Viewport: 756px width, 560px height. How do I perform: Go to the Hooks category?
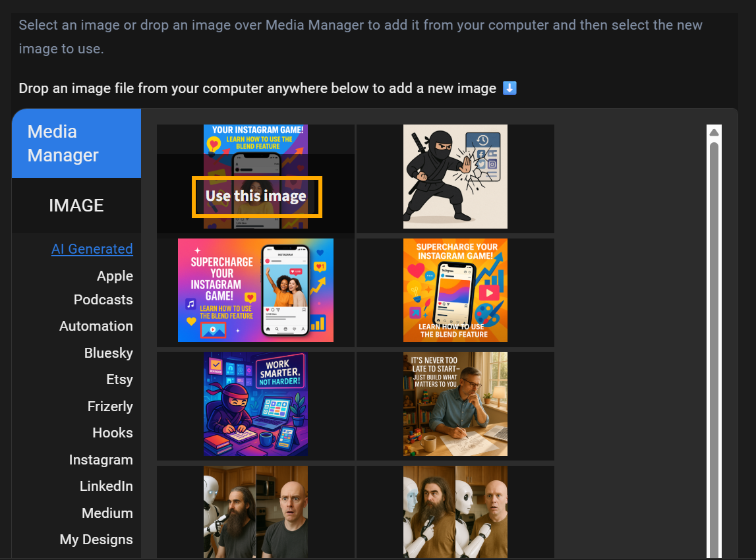pos(112,433)
